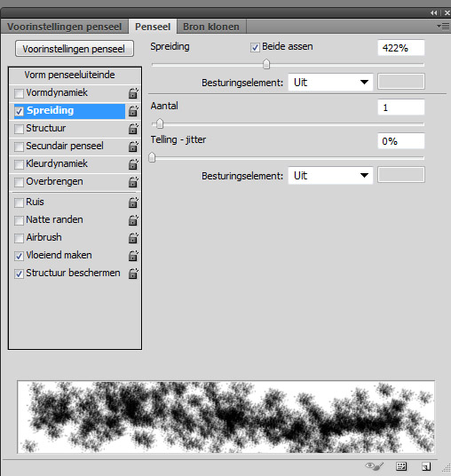This screenshot has width=451, height=476.
Task: Toggle live brush preview eye-brush icon
Action: click(375, 466)
